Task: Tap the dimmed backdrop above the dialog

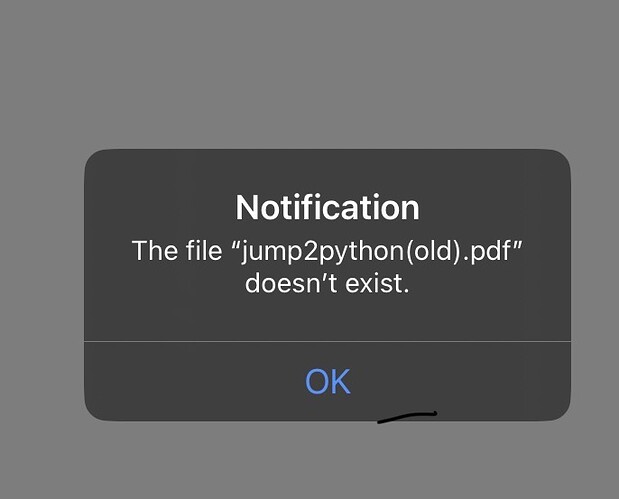Action: point(310,74)
